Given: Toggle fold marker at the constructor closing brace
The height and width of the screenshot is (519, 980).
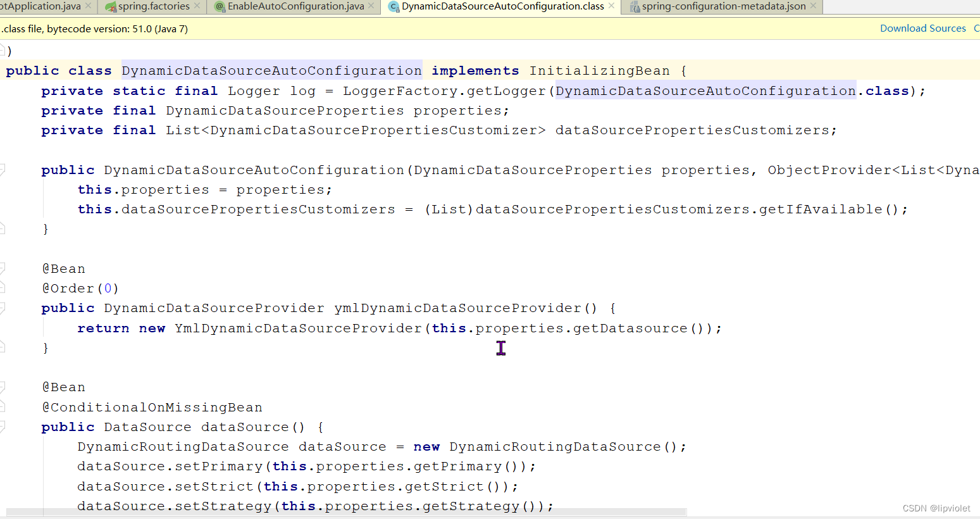Looking at the screenshot, I should 3,228.
